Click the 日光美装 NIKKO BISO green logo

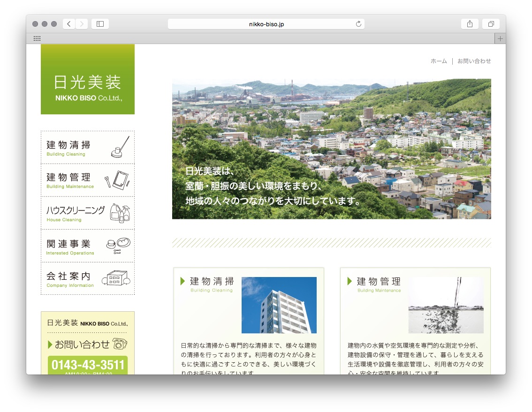(x=88, y=79)
